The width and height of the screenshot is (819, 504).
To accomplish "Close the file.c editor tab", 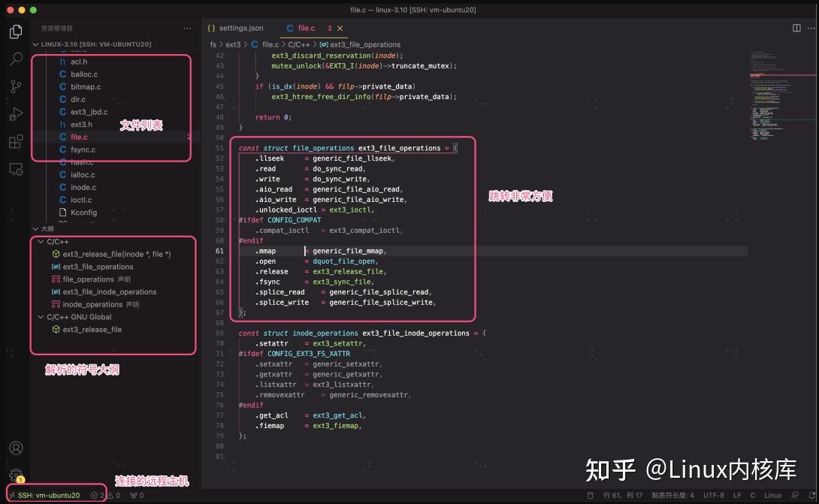I will 340,29.
